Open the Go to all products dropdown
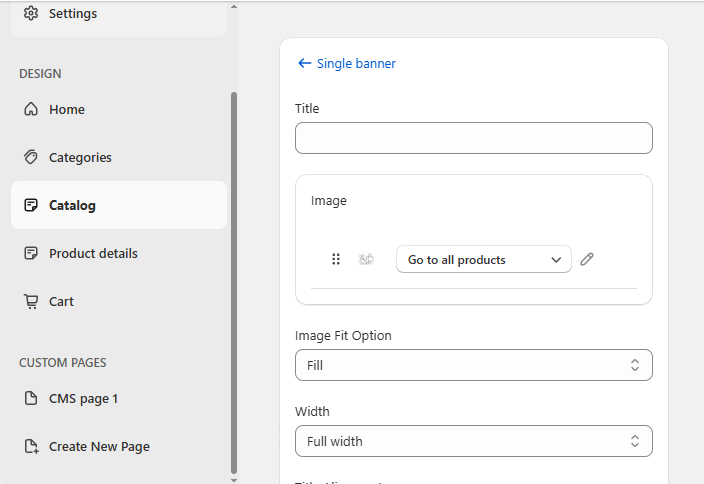The height and width of the screenshot is (484, 704). click(484, 259)
